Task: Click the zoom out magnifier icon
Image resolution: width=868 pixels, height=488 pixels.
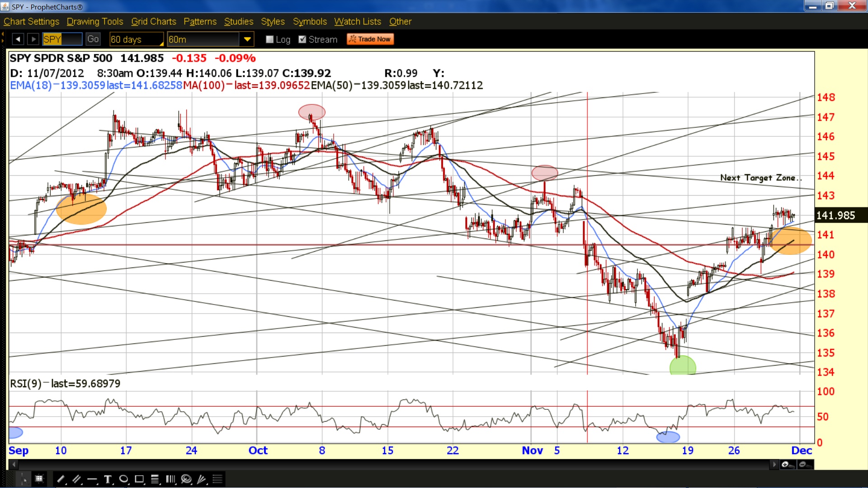Action: [x=805, y=465]
